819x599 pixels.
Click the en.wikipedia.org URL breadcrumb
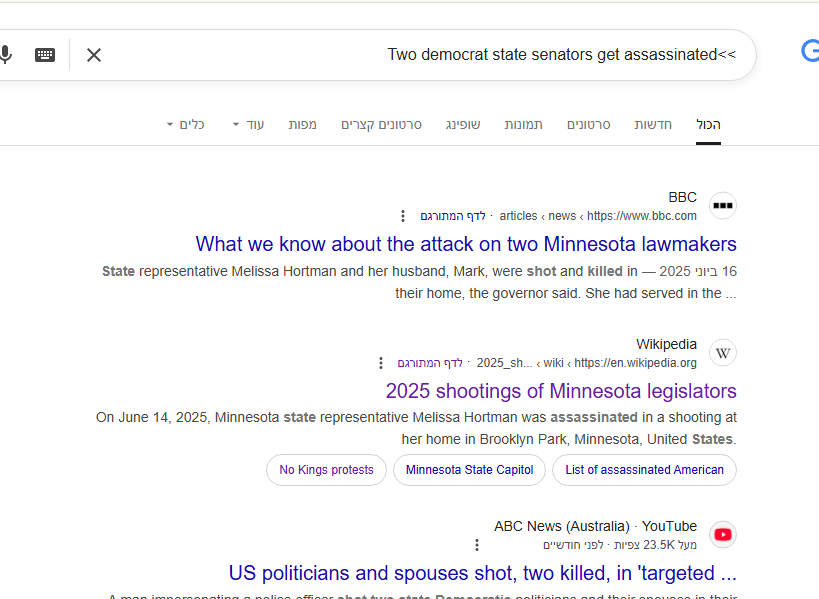[x=587, y=362]
